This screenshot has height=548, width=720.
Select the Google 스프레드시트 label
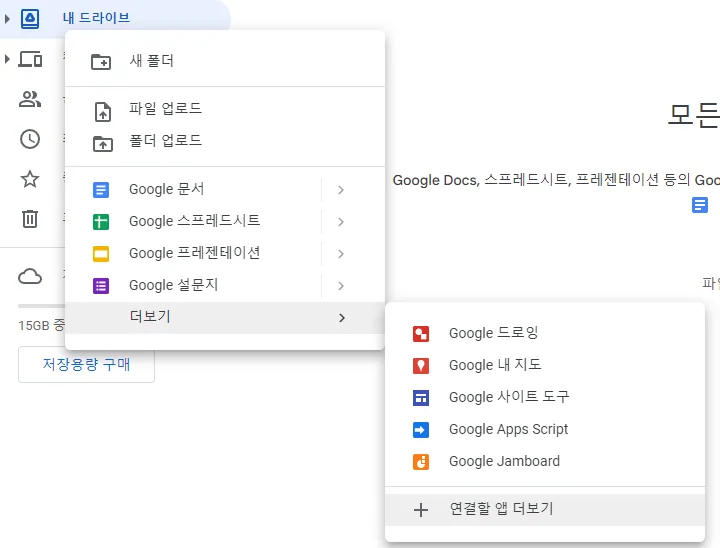195,221
